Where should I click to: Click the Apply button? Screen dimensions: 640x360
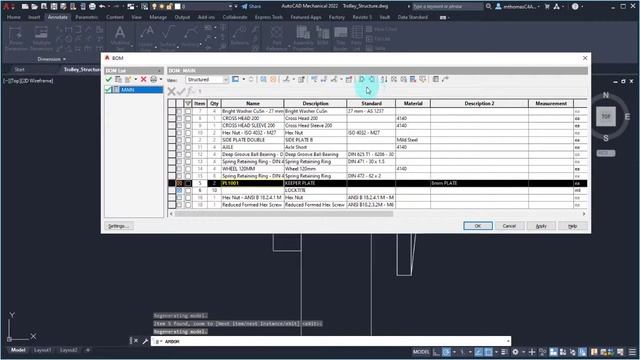pyautogui.click(x=541, y=226)
